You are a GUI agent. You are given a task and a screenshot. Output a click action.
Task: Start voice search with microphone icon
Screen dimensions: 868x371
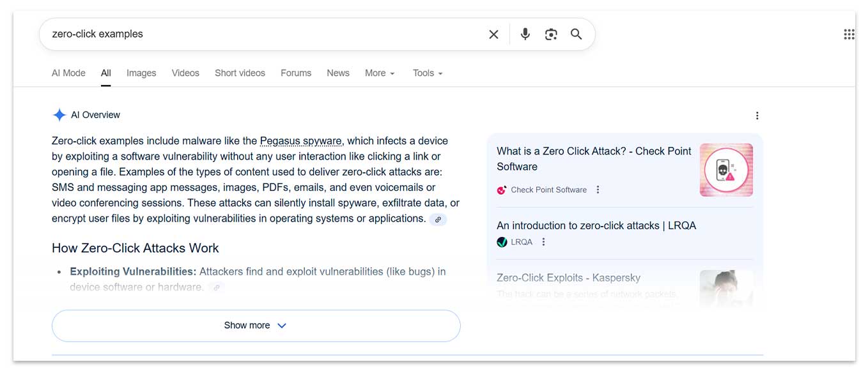tap(525, 34)
